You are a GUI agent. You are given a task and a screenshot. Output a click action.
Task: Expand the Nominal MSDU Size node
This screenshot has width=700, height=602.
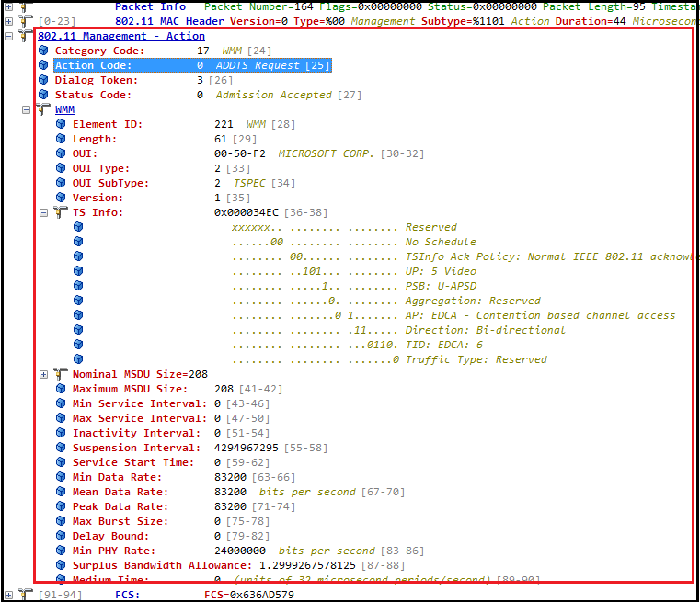[44, 374]
